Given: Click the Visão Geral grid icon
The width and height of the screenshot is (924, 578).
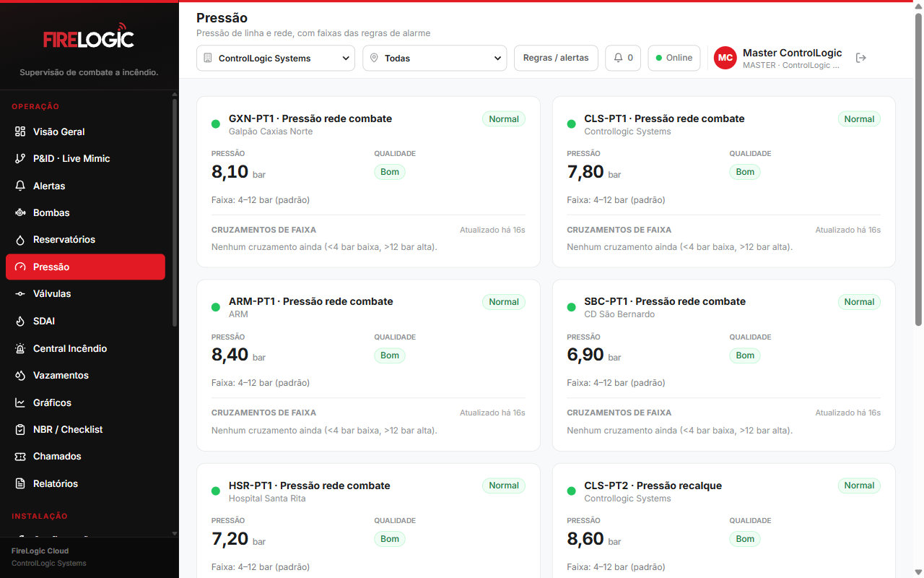Looking at the screenshot, I should 20,131.
